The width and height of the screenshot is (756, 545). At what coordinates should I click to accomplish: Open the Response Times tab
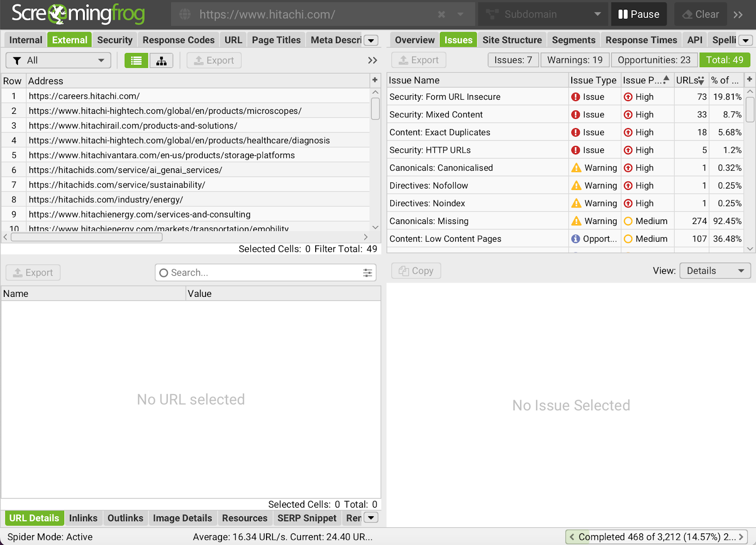[641, 40]
